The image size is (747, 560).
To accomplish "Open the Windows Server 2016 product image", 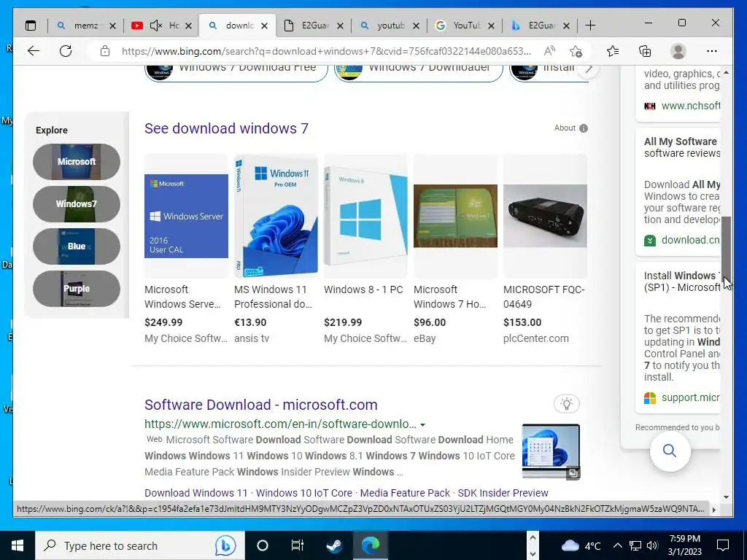I will tap(186, 216).
